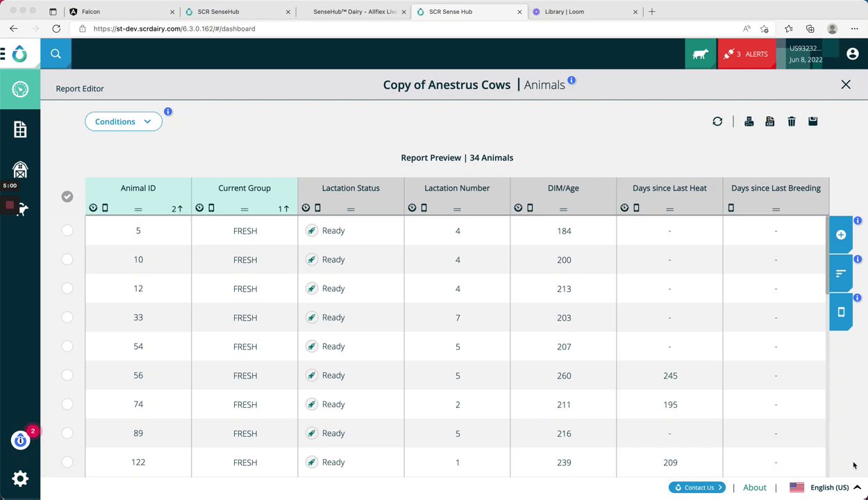Click the Contact Us button
The width and height of the screenshot is (868, 500).
pyautogui.click(x=696, y=487)
